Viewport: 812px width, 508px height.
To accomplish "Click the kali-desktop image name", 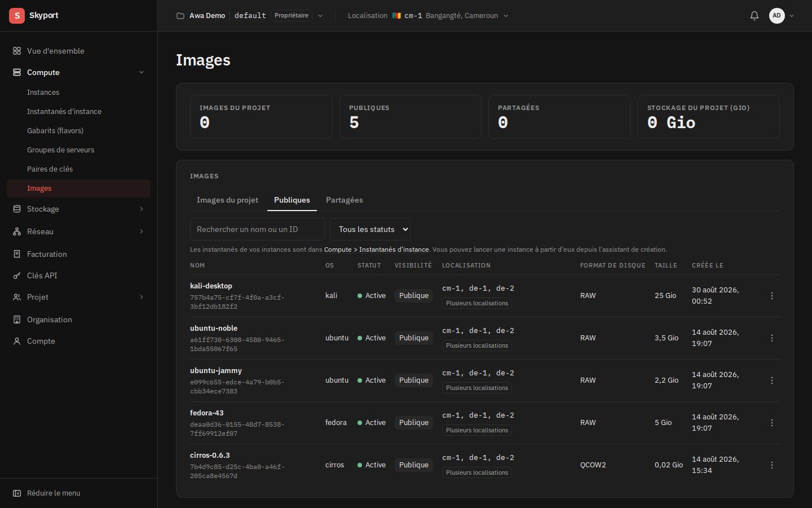I will click(211, 286).
